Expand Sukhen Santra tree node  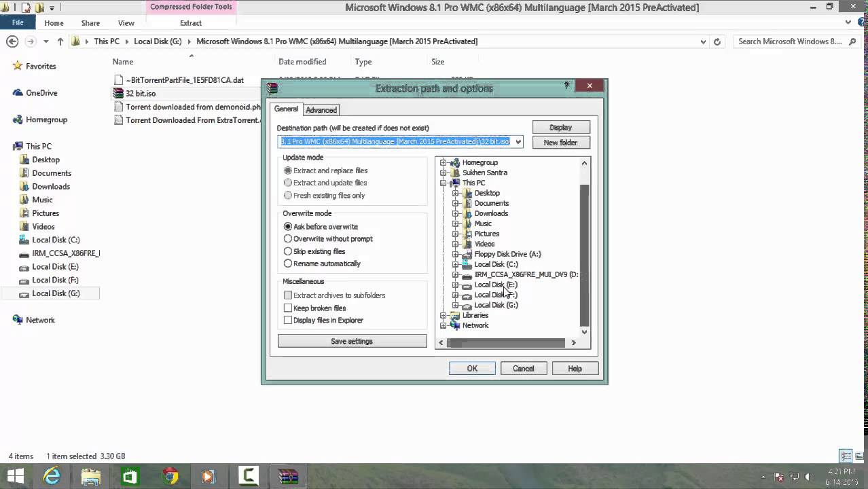(x=444, y=173)
